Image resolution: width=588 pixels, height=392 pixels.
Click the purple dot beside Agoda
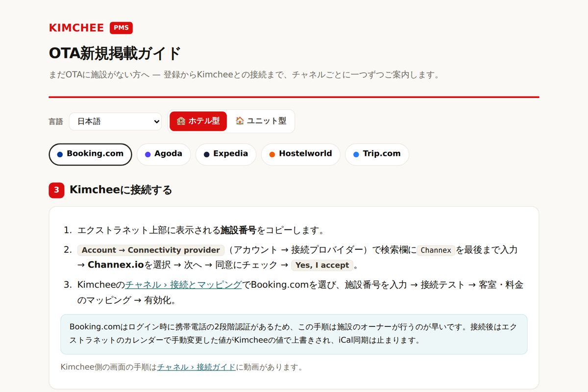click(x=147, y=154)
